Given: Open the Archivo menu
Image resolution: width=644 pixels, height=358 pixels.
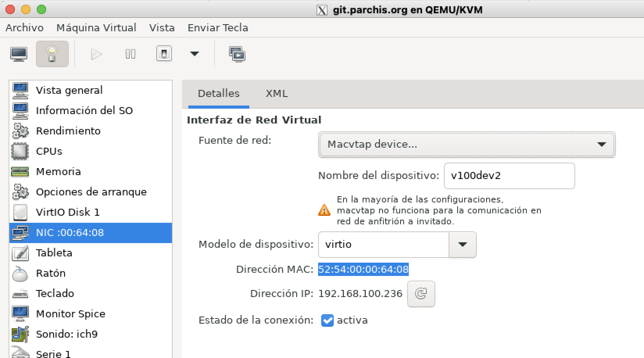Looking at the screenshot, I should click(25, 28).
